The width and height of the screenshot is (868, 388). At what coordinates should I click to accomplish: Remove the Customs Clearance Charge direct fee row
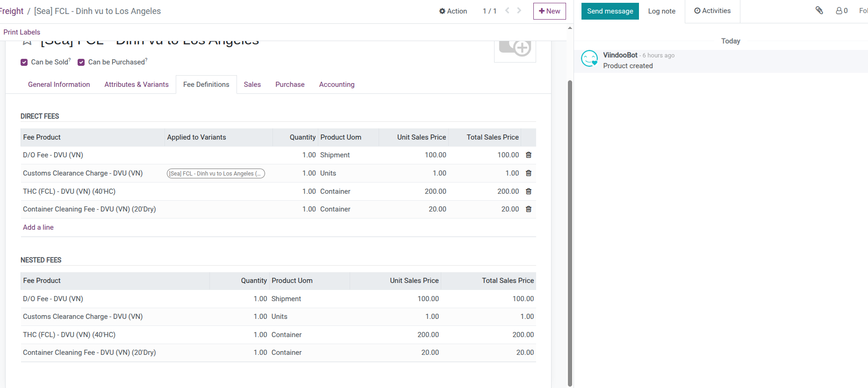pos(529,173)
